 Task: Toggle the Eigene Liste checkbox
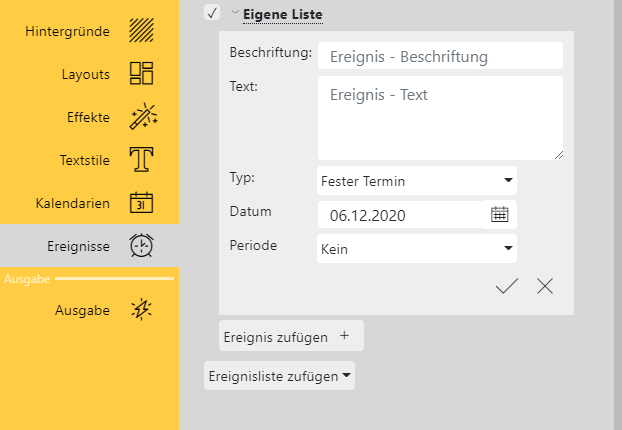212,13
